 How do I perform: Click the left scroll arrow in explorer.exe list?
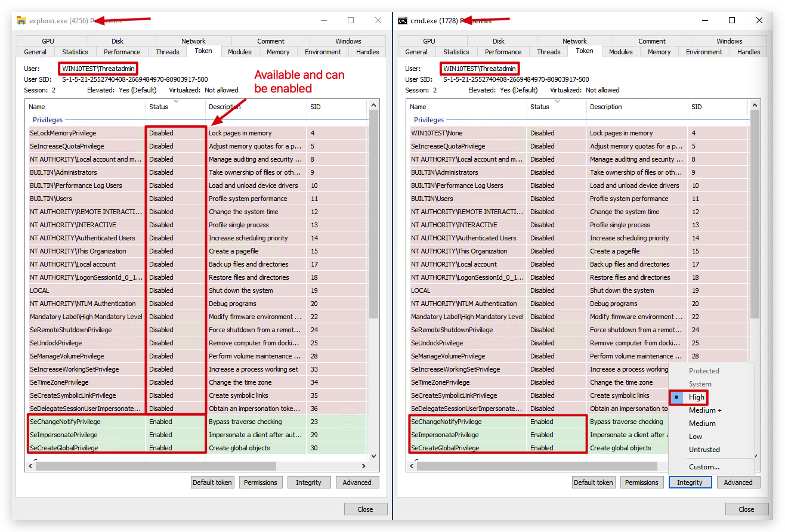pos(30,466)
